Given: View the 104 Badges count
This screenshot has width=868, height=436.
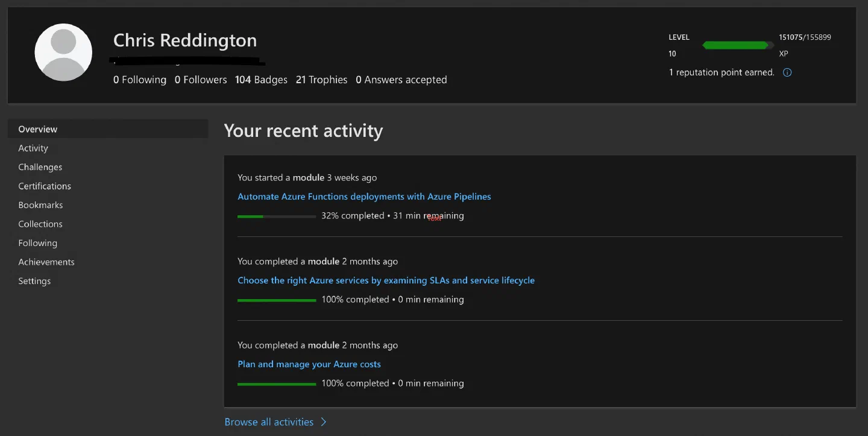Looking at the screenshot, I should click(261, 80).
